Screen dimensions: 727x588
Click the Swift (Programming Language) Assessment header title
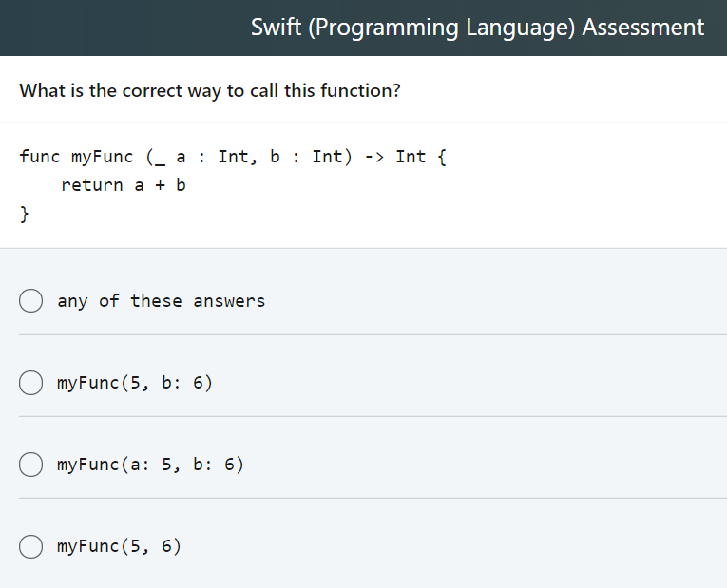click(x=478, y=28)
